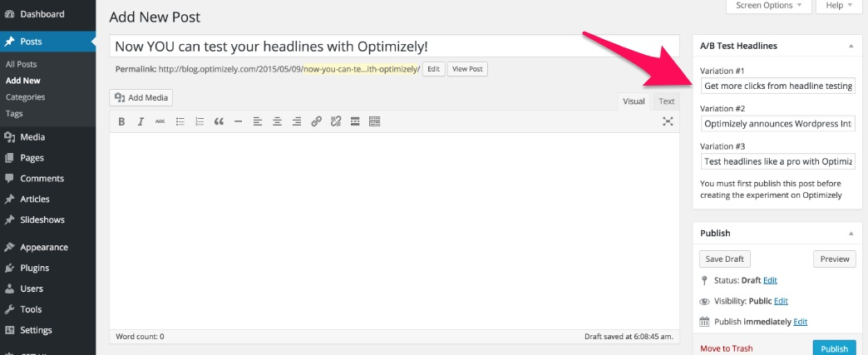Viewport: 868px width, 355px height.
Task: Expand the Screen Options dropdown
Action: tap(769, 6)
